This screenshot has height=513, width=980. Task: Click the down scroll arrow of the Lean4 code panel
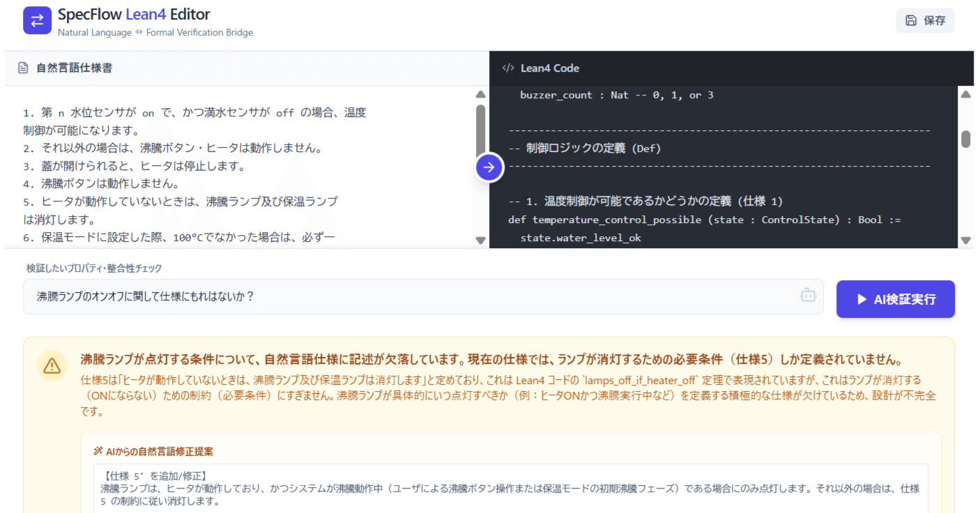[x=965, y=240]
